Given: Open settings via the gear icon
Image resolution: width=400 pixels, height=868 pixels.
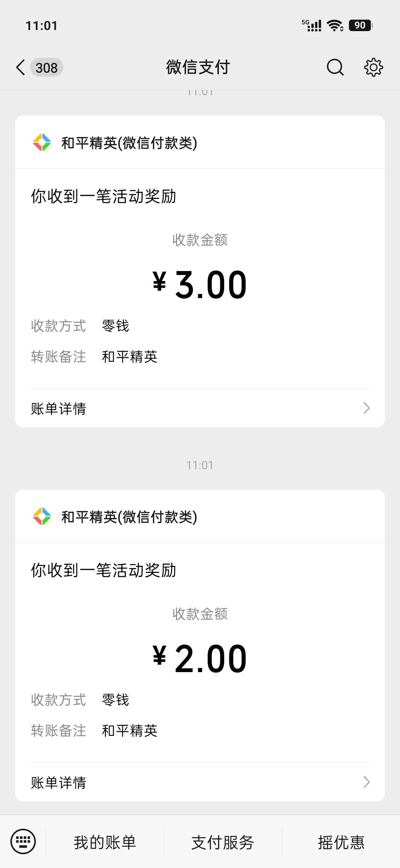Looking at the screenshot, I should pyautogui.click(x=373, y=67).
